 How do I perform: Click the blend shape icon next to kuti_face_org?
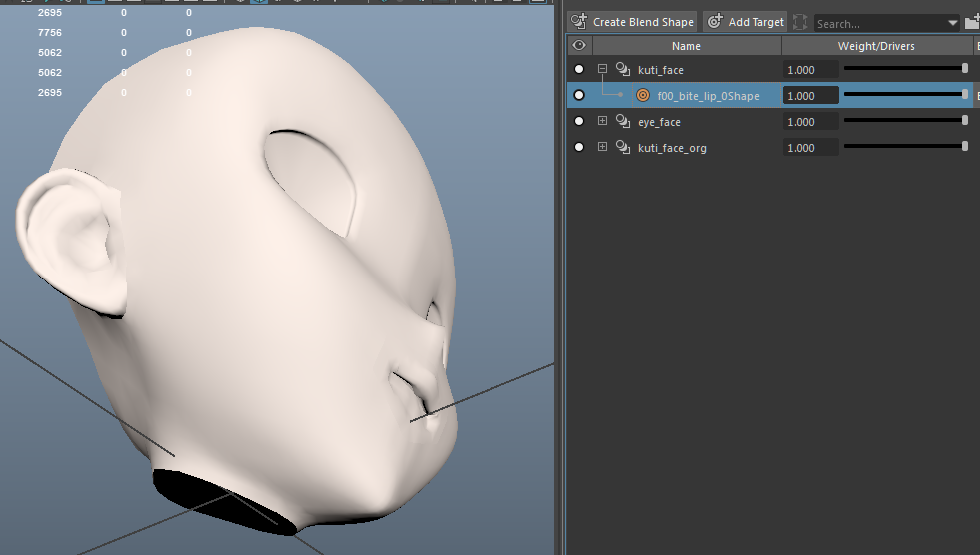(x=623, y=147)
